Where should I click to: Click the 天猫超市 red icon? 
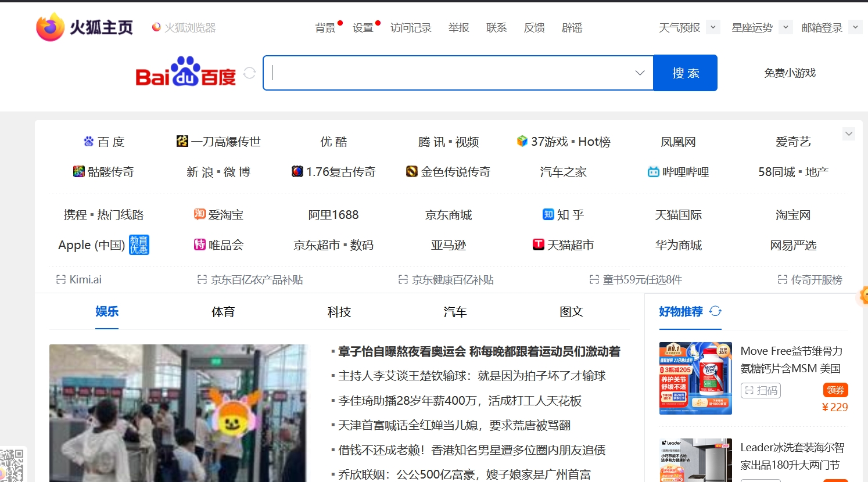pyautogui.click(x=539, y=244)
